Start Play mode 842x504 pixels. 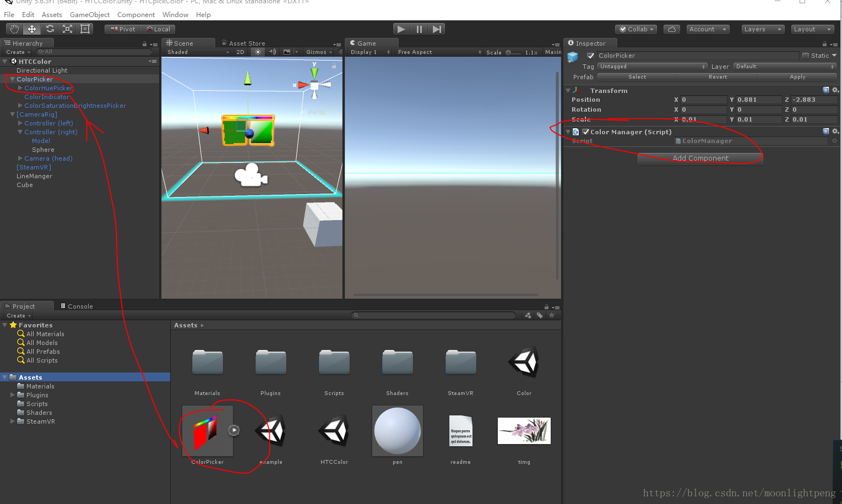(401, 29)
